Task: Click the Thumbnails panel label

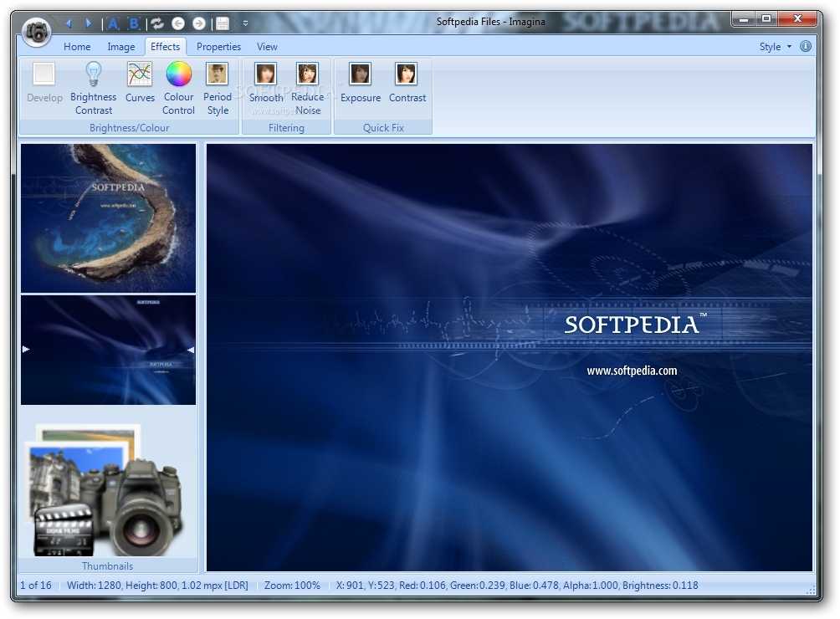Action: coord(107,566)
